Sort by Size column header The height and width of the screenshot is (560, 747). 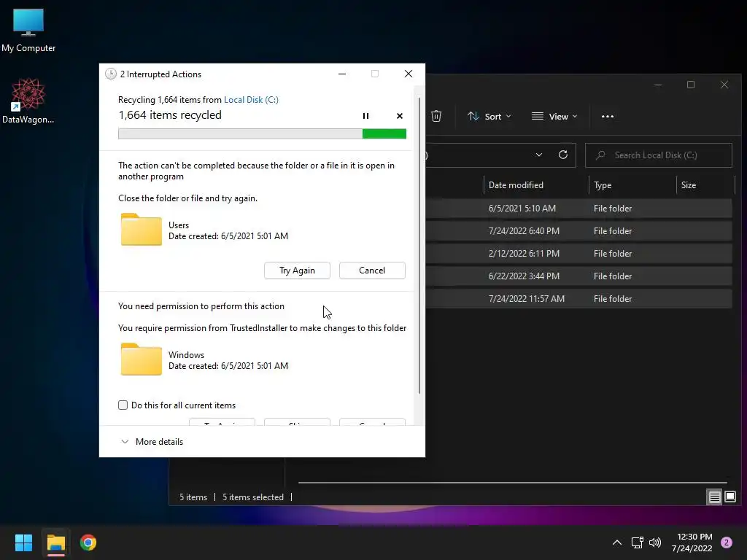(705, 185)
